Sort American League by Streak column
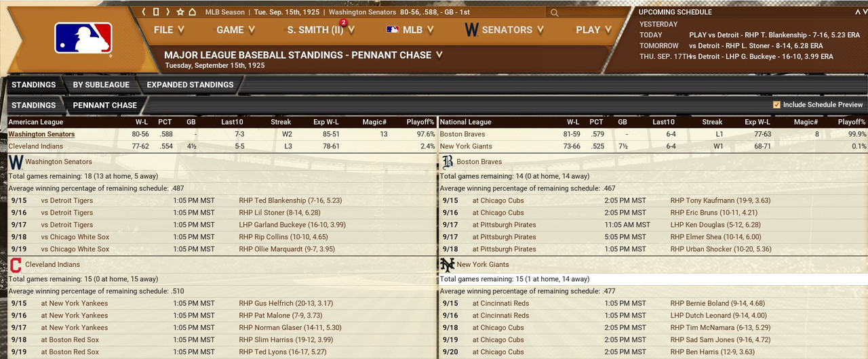Screen dimensions: 868x359 coord(281,122)
